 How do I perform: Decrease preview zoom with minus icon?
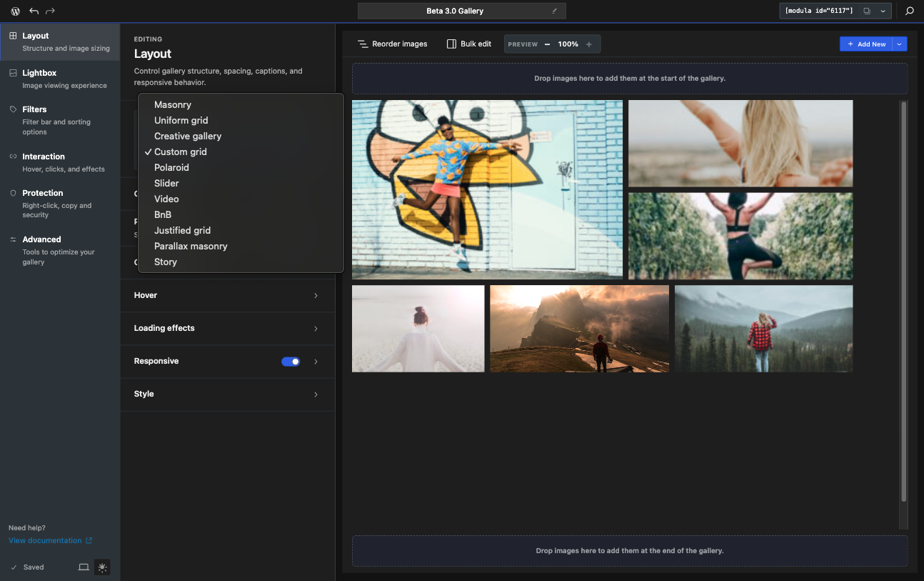tap(548, 44)
